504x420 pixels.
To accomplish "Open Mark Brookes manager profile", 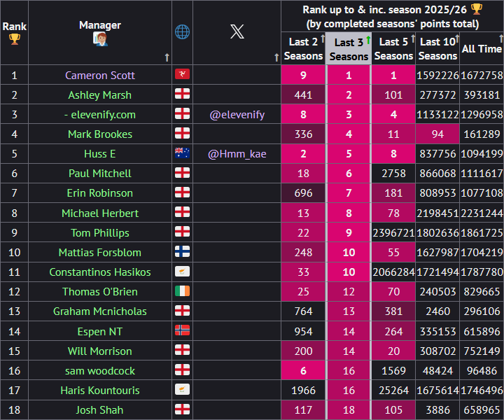I will [x=100, y=134].
